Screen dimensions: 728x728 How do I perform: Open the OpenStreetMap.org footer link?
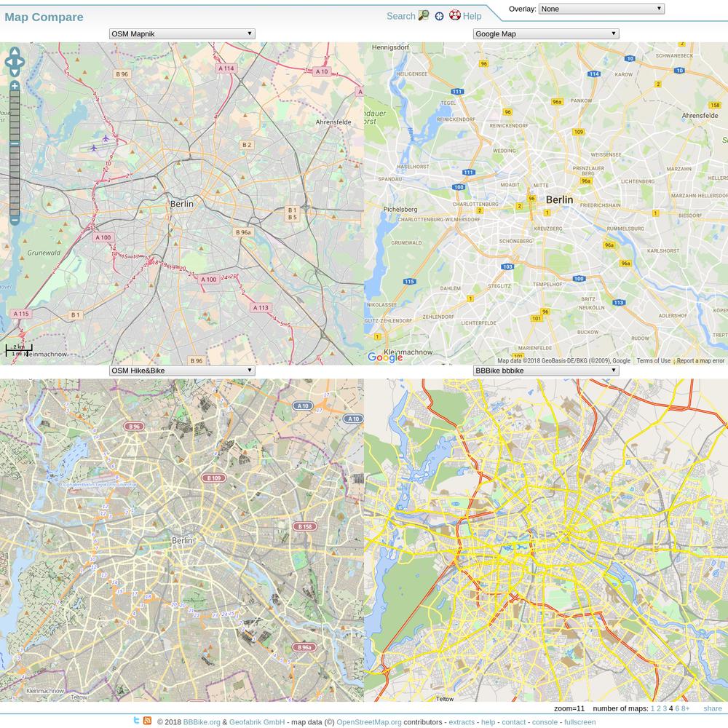(368, 722)
